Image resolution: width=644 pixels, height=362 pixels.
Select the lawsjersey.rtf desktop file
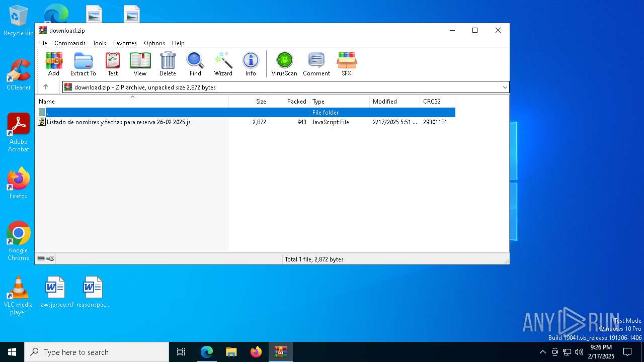[56, 292]
